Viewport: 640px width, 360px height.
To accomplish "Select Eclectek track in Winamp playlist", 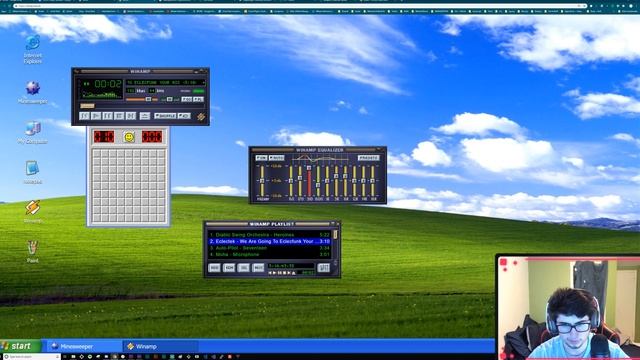I will pos(269,241).
